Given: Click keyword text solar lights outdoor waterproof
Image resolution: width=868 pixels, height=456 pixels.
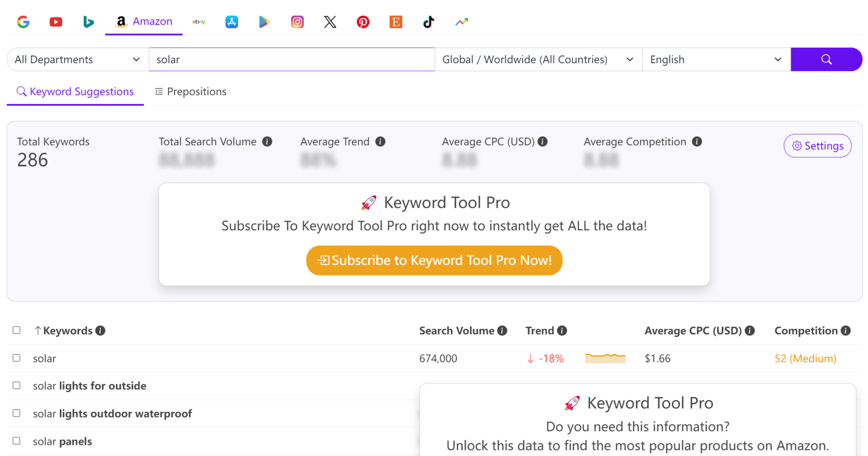Looking at the screenshot, I should point(112,414).
